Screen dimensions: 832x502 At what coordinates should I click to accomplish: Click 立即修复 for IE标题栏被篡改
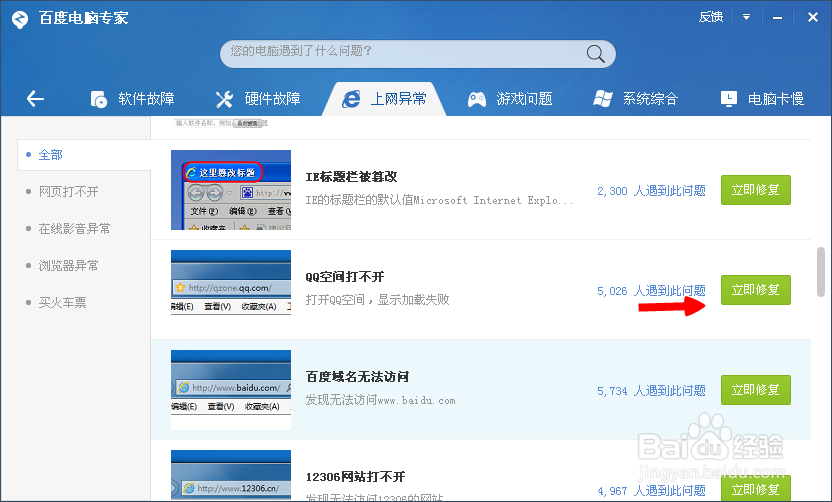click(756, 190)
